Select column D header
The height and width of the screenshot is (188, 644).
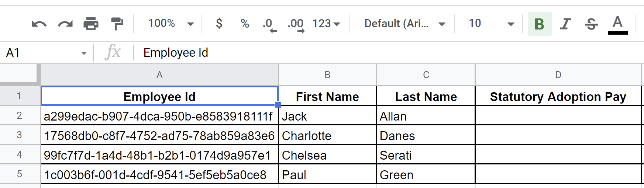(x=558, y=75)
